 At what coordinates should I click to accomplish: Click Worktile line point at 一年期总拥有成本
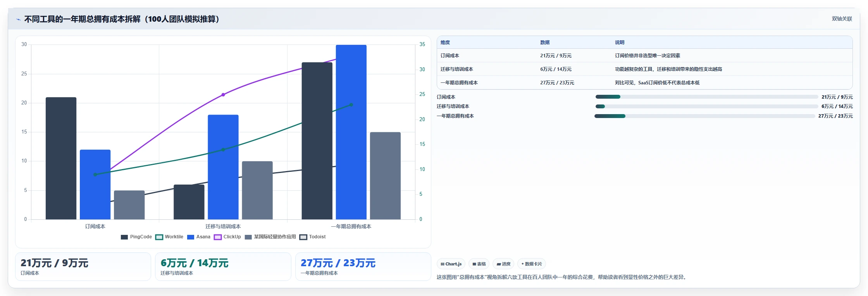(351, 105)
